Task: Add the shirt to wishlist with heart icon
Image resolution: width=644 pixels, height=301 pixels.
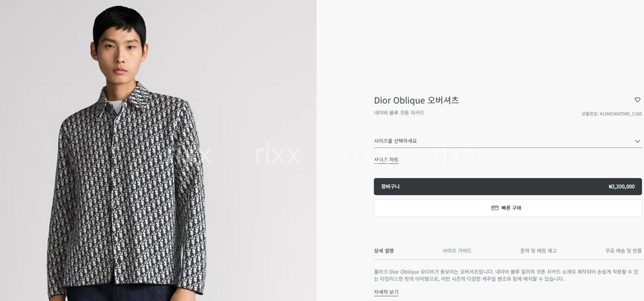Action: point(637,100)
